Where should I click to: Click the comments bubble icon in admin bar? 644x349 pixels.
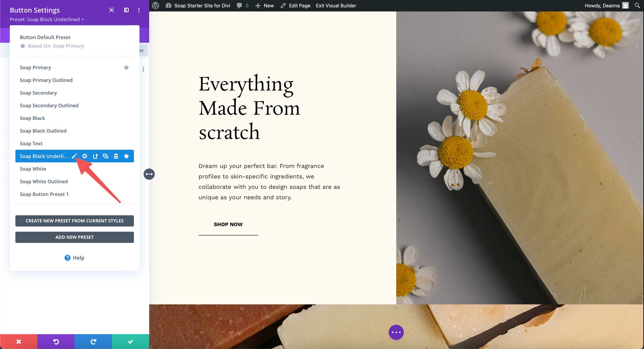pos(239,5)
